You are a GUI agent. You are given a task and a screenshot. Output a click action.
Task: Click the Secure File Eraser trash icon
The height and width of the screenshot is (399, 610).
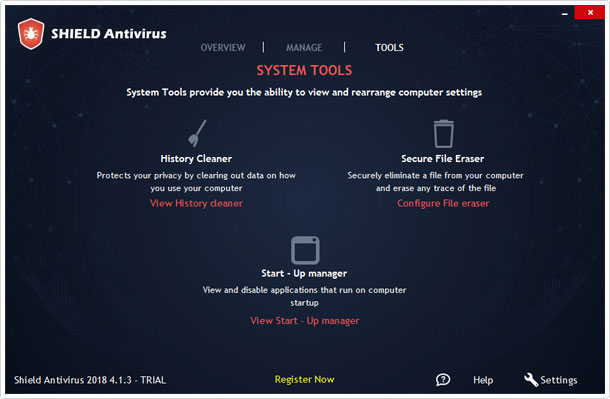tap(443, 133)
